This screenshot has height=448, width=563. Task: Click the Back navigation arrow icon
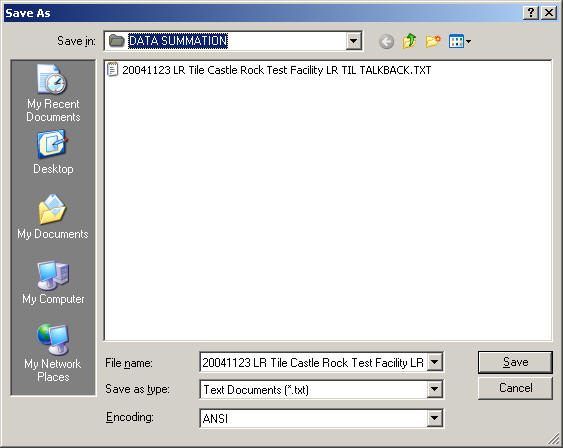386,42
